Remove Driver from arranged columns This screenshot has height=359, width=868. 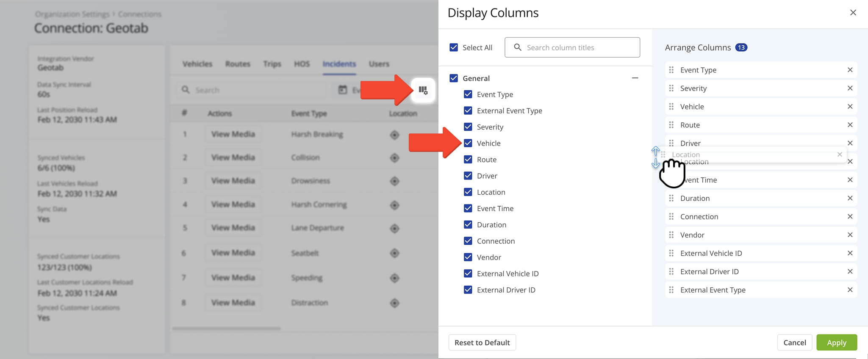point(850,143)
